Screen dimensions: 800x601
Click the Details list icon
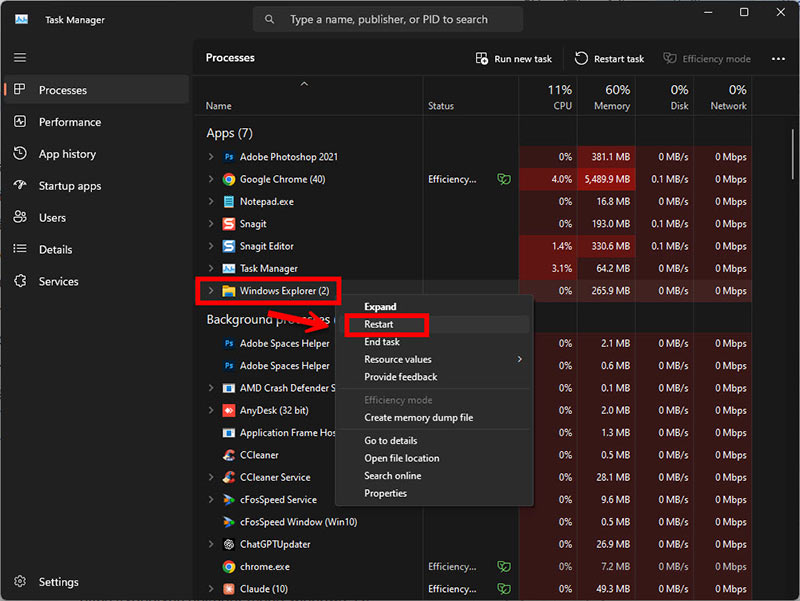click(20, 249)
